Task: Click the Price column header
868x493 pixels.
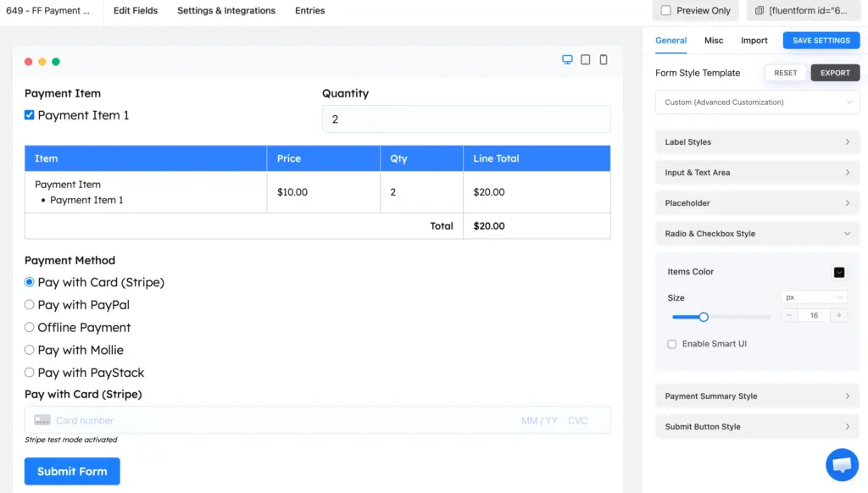Action: (x=323, y=158)
